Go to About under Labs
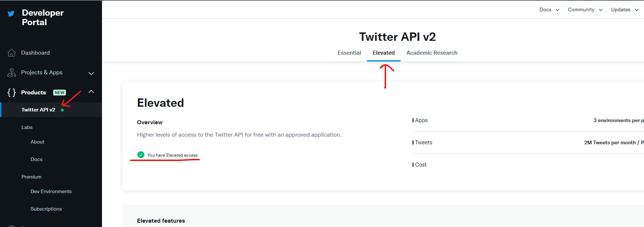Screen dimensions: 644x227 click(38, 142)
